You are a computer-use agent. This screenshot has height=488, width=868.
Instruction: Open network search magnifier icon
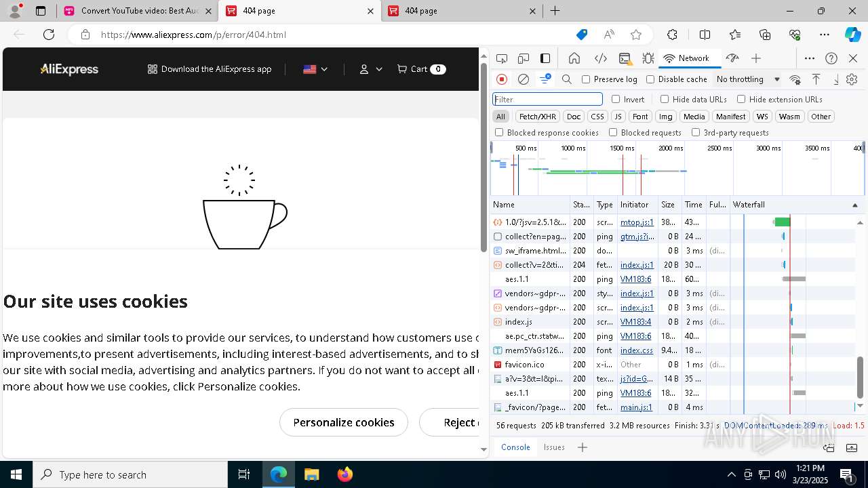[567, 79]
